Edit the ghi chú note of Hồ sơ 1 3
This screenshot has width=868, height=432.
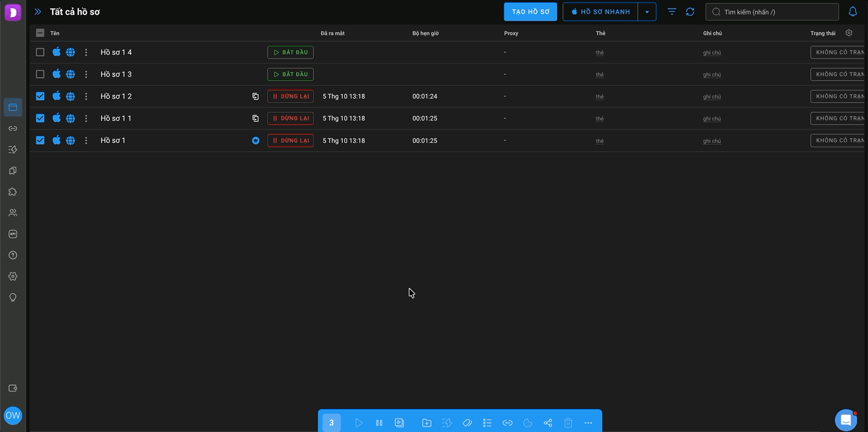[712, 75]
